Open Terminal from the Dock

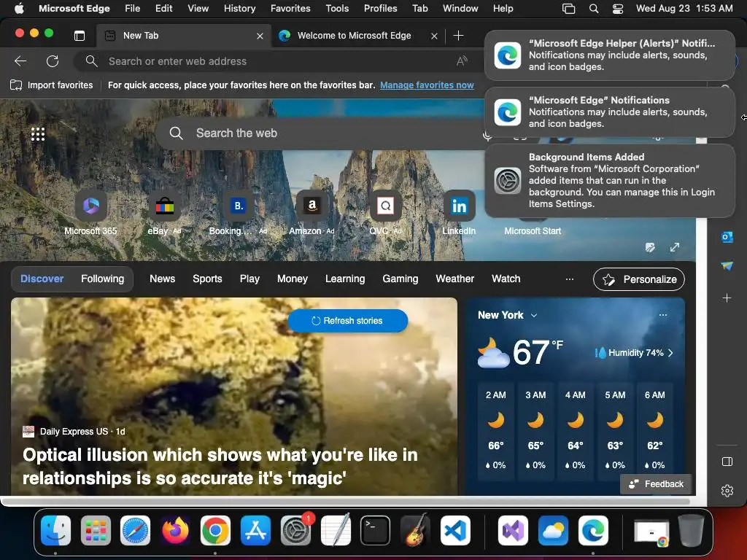pos(376,530)
